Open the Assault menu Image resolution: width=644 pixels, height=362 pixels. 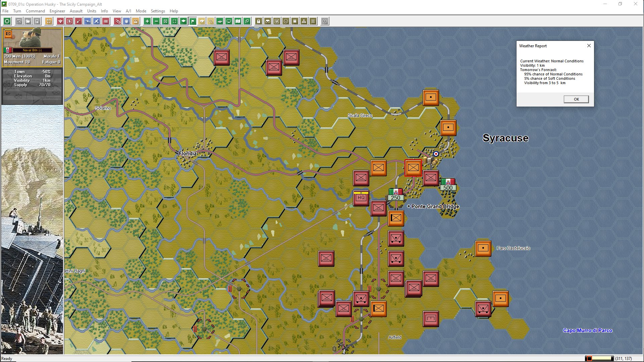click(76, 11)
